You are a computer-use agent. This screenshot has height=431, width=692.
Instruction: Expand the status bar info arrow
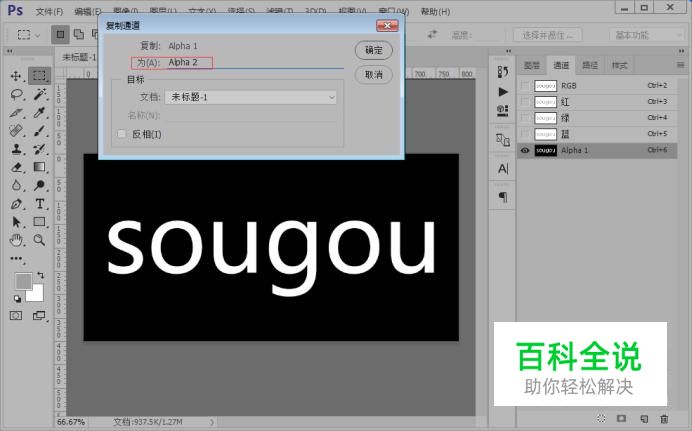coord(212,422)
